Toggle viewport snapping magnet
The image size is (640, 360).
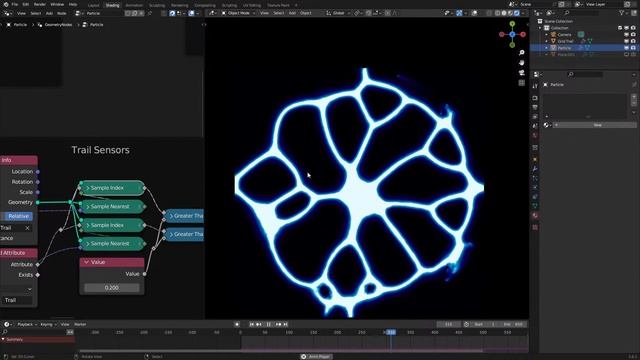(x=369, y=13)
